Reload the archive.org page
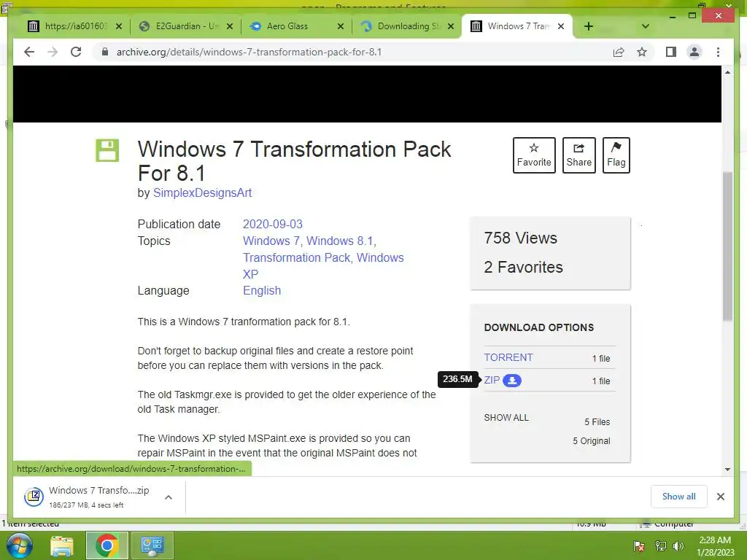747x560 pixels. tap(76, 52)
